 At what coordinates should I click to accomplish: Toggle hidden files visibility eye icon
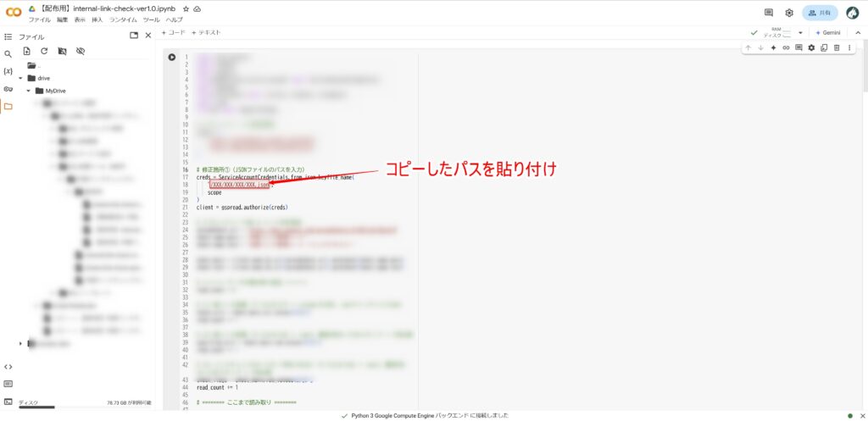81,52
